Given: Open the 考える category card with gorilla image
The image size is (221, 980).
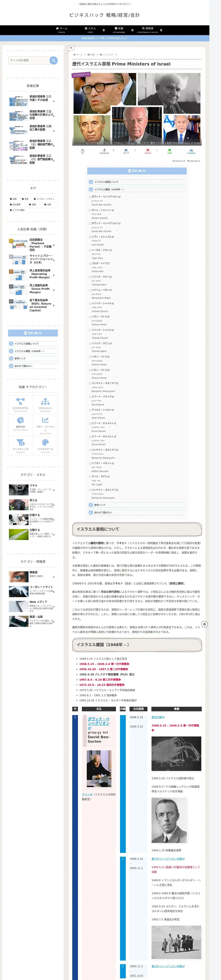Looking at the screenshot, I should click(x=33, y=505).
